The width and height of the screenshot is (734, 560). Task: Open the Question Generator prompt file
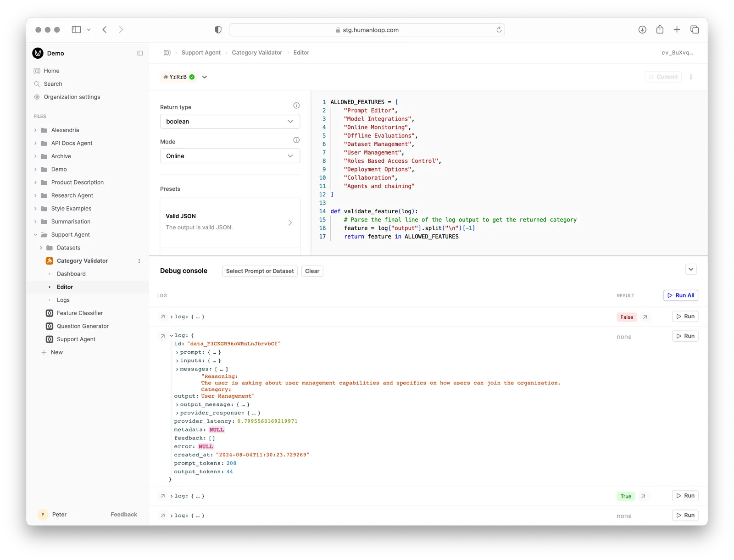point(83,326)
